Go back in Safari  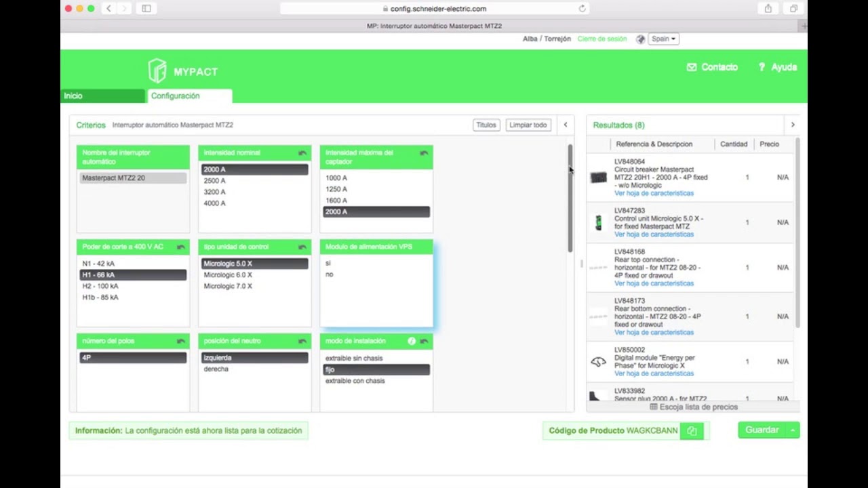108,9
